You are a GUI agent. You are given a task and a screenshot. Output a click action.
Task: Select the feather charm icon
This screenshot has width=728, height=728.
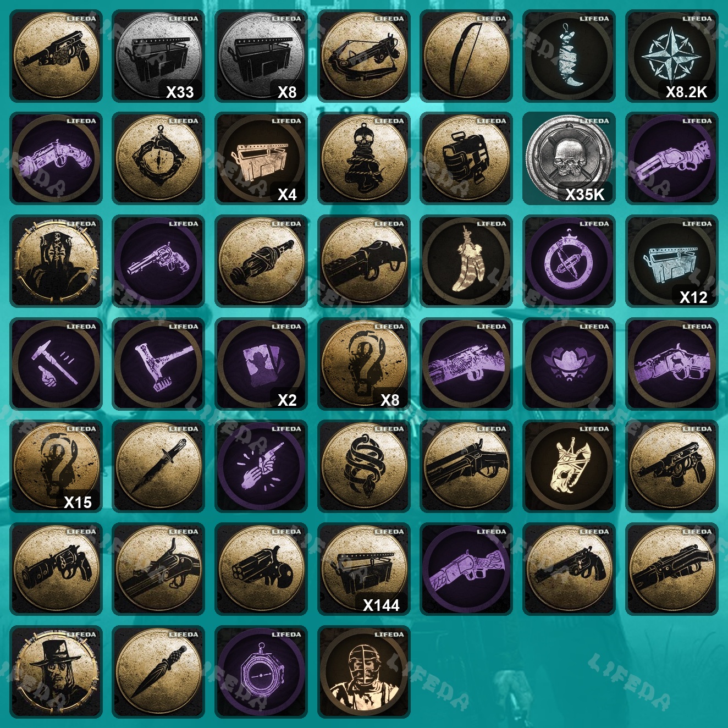pyautogui.click(x=466, y=261)
